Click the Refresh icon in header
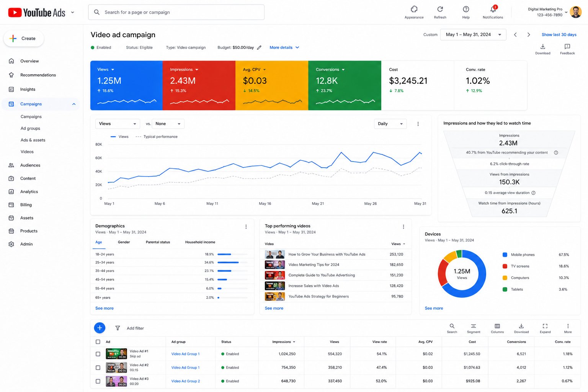This screenshot has width=588, height=392. click(x=440, y=9)
